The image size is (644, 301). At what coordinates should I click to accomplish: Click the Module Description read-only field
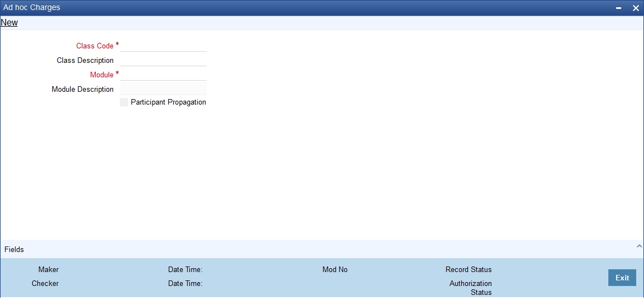point(163,89)
